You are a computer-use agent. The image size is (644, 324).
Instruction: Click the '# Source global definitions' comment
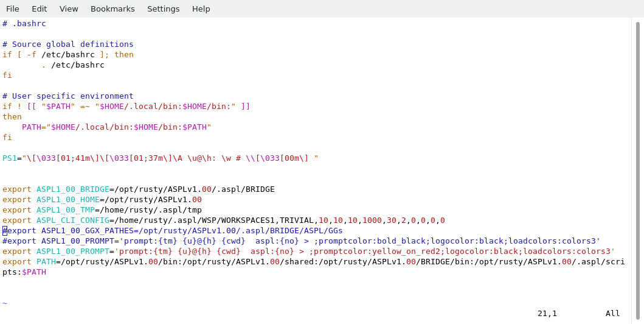tap(68, 44)
